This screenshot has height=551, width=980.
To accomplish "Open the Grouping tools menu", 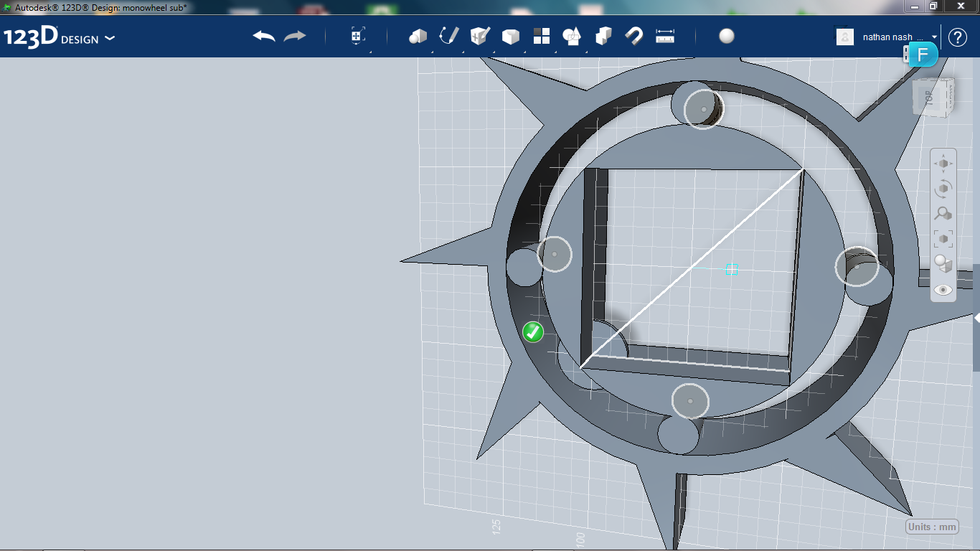I will click(572, 36).
